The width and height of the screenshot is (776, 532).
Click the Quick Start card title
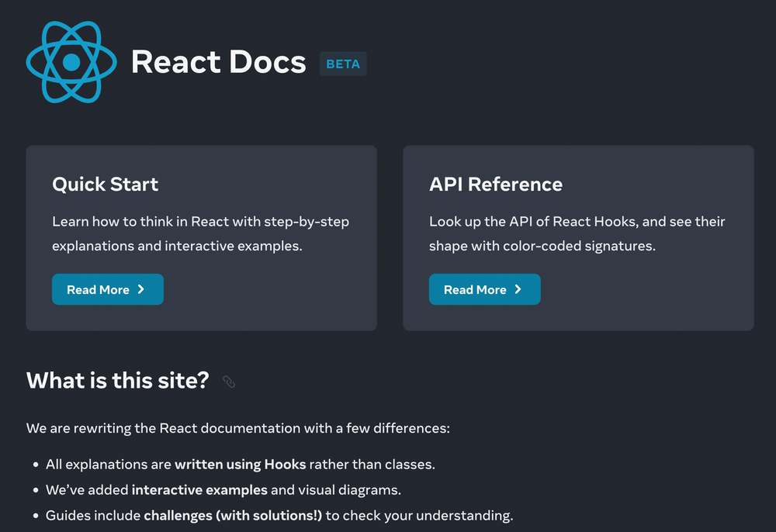105,185
